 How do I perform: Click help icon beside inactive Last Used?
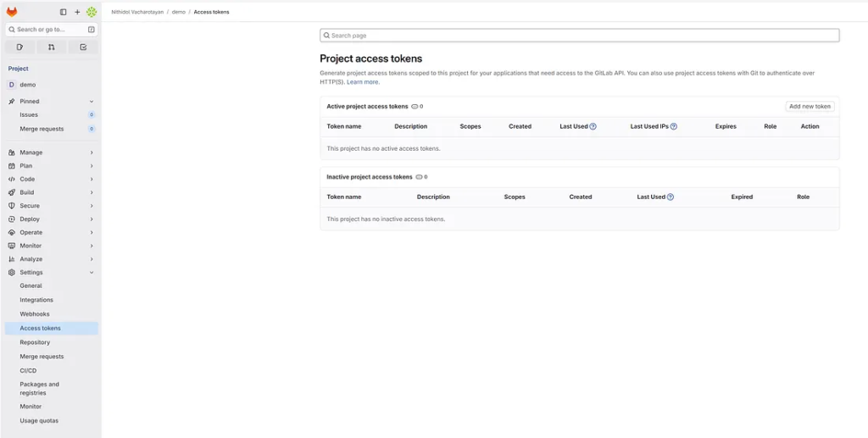[670, 197]
